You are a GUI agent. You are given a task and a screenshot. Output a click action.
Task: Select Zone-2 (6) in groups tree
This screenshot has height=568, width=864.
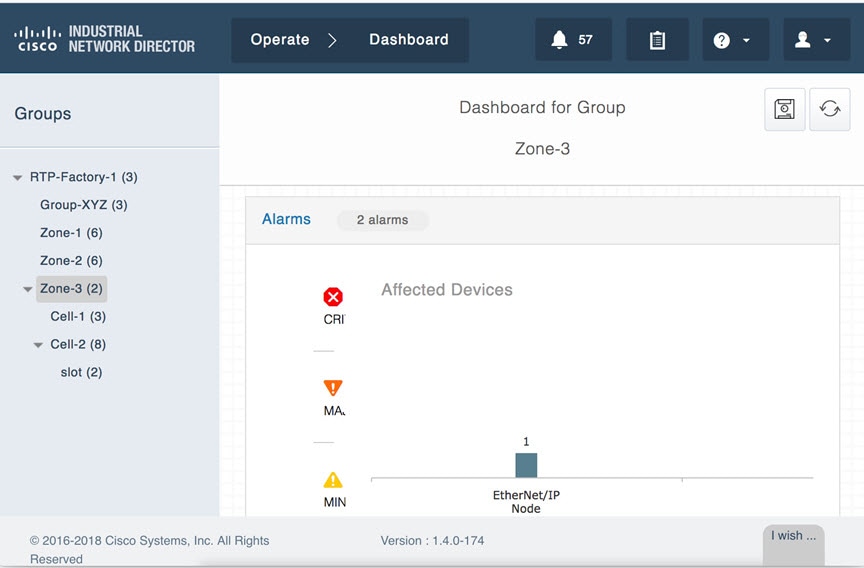click(x=71, y=261)
